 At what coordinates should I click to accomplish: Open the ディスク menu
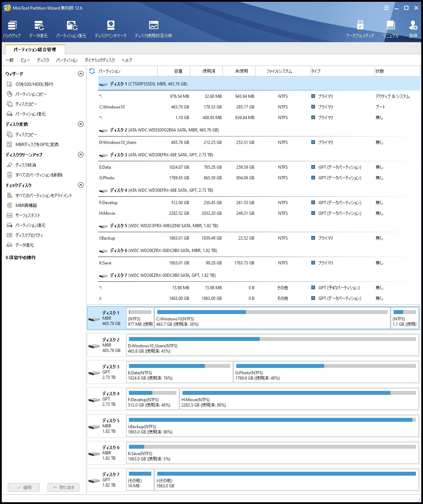pyautogui.click(x=43, y=60)
